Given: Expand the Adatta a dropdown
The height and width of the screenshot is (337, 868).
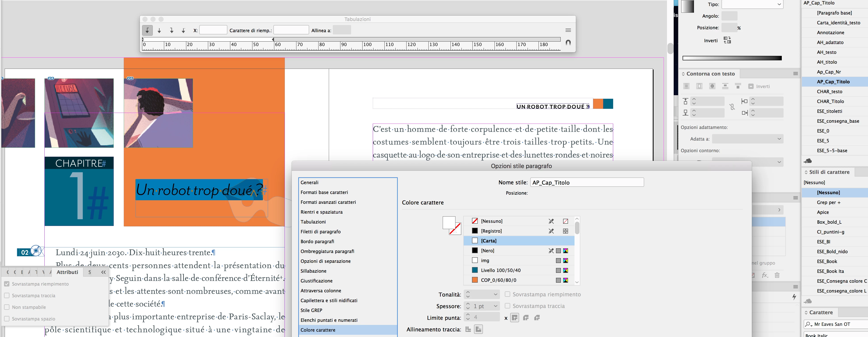Looking at the screenshot, I should point(747,139).
